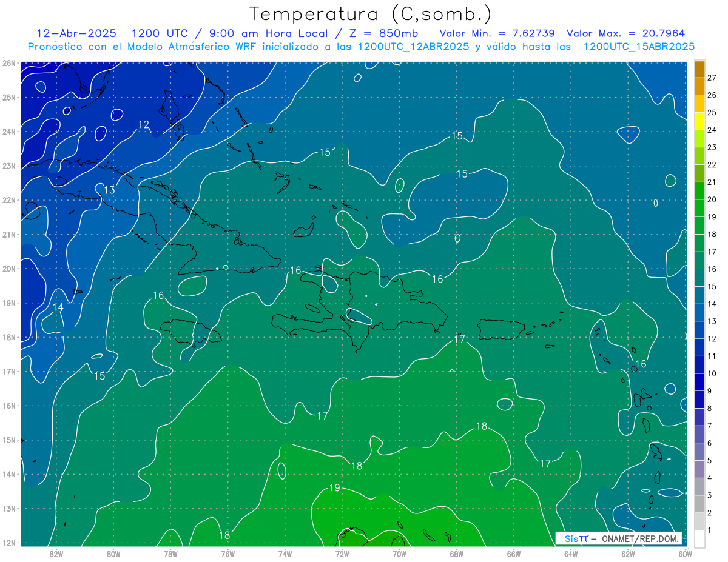This screenshot has width=728, height=562.
Task: Click the white bottom swatch of the temperature scale
Action: tap(699, 538)
